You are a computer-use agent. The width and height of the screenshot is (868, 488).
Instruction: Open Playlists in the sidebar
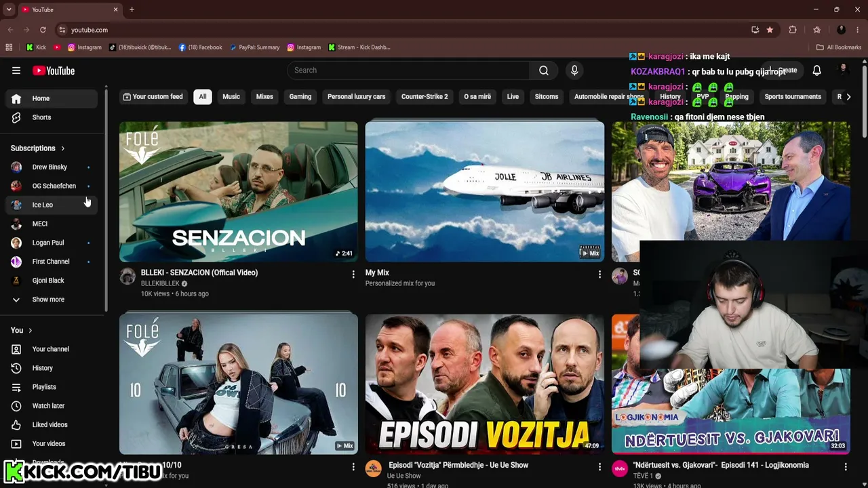tap(52, 387)
